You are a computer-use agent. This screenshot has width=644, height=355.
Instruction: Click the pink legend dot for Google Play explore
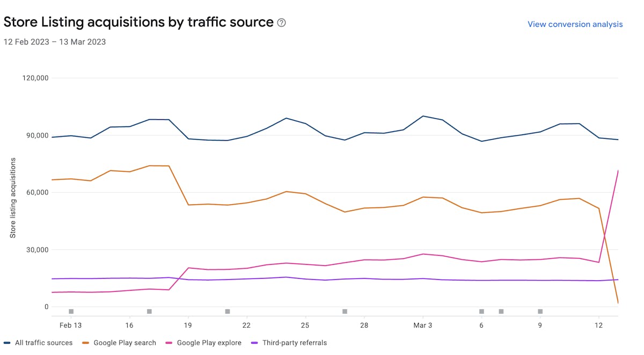pyautogui.click(x=170, y=343)
